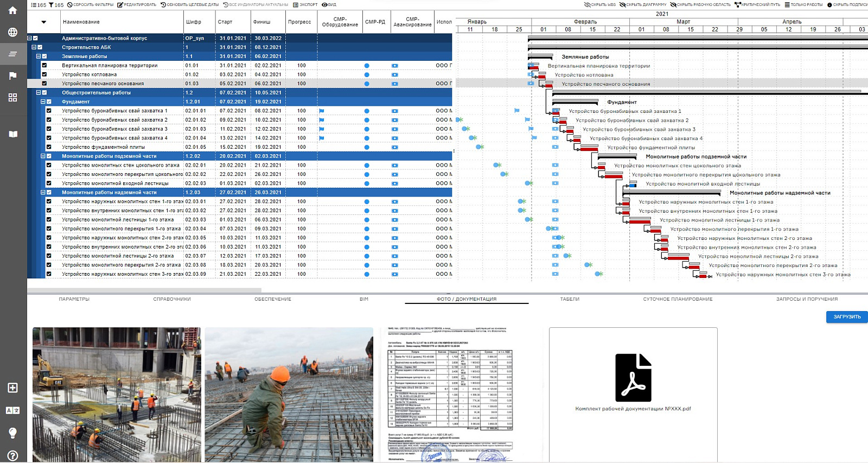Image resolution: width=868 pixels, height=463 pixels.
Task: Toggle Только работы in the toolbar
Action: (x=803, y=5)
